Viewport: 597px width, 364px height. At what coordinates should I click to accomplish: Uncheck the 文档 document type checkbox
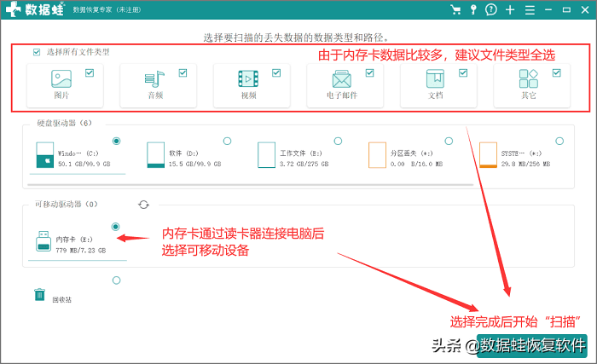pyautogui.click(x=463, y=73)
